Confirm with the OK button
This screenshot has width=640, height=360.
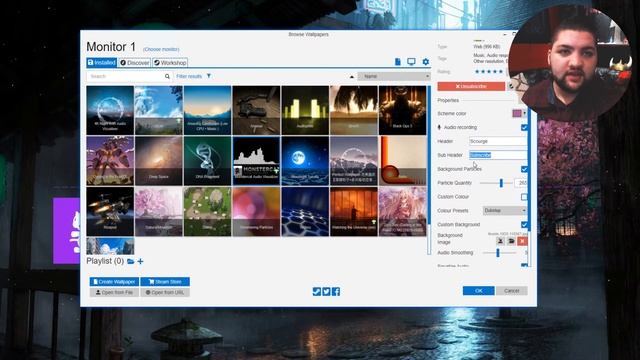478,291
